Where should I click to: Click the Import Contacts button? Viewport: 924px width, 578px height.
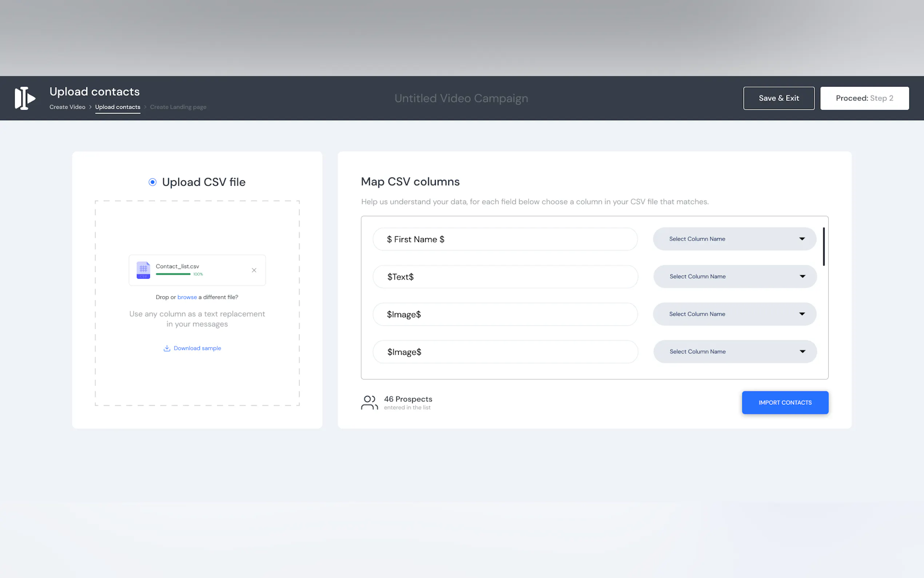click(x=785, y=403)
